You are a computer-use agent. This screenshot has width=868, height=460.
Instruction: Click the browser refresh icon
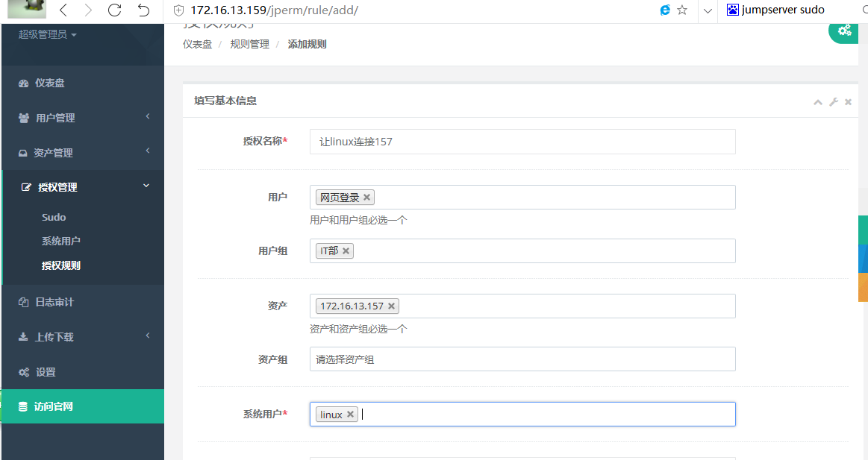114,10
